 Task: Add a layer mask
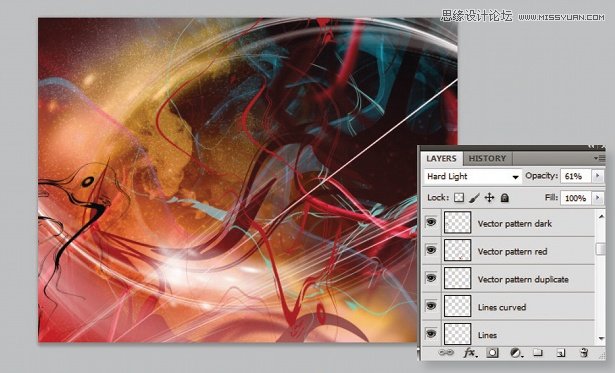(492, 353)
